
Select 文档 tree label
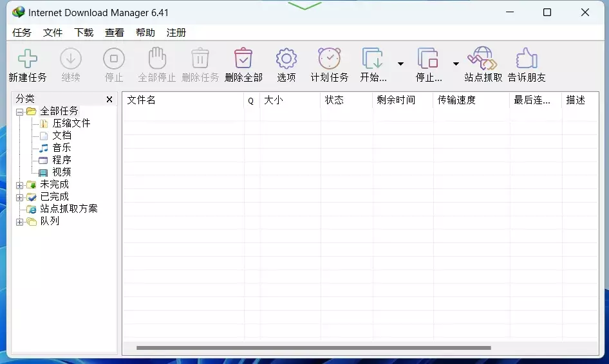[x=62, y=136]
